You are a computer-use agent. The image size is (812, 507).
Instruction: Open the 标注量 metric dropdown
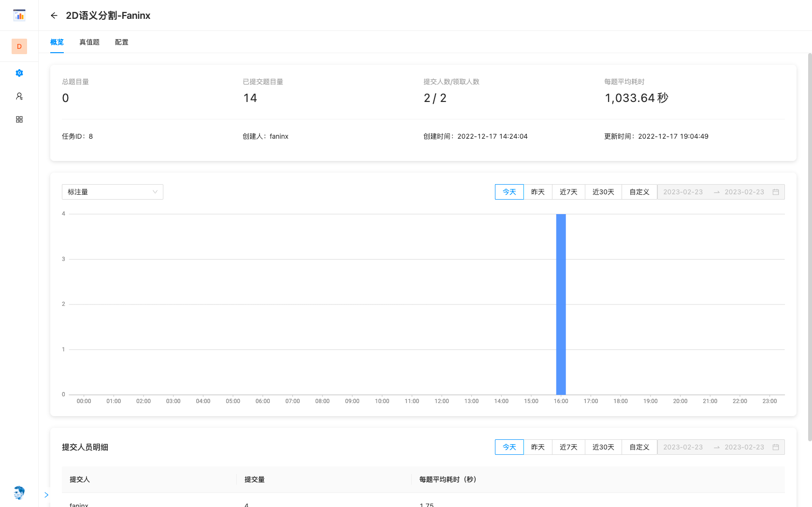[x=113, y=192]
